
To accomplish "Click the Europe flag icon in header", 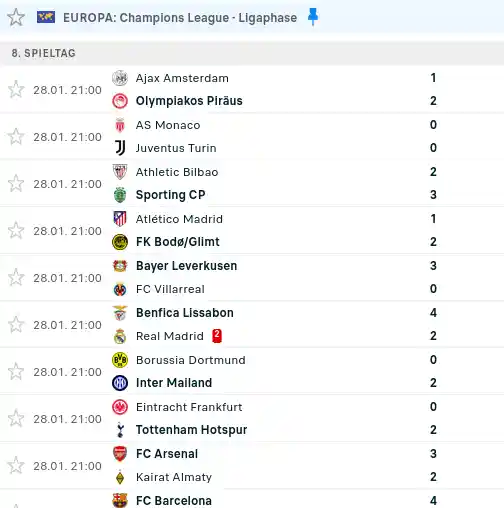I will pyautogui.click(x=46, y=17).
